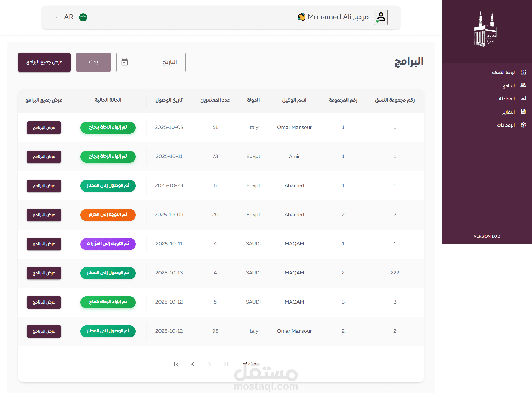Image resolution: width=532 pixels, height=400 pixels.
Task: Click the top عرض جميع البرامج button
Action: click(44, 62)
